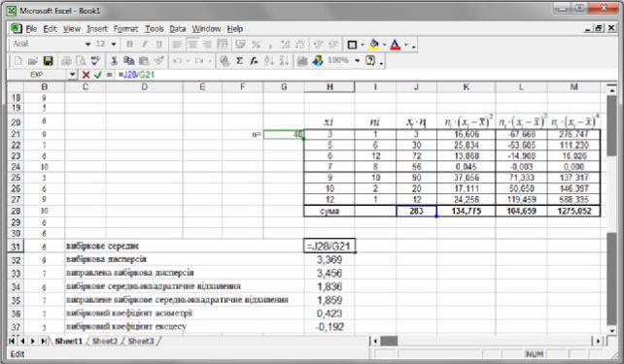The image size is (624, 364).
Task: Click the Cut scissors icon
Action: [115, 61]
